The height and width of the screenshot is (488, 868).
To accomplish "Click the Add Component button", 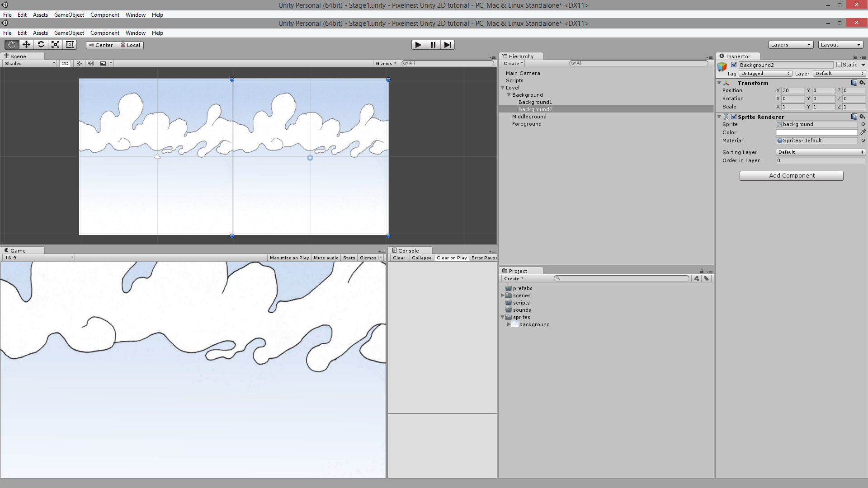I will pos(792,175).
